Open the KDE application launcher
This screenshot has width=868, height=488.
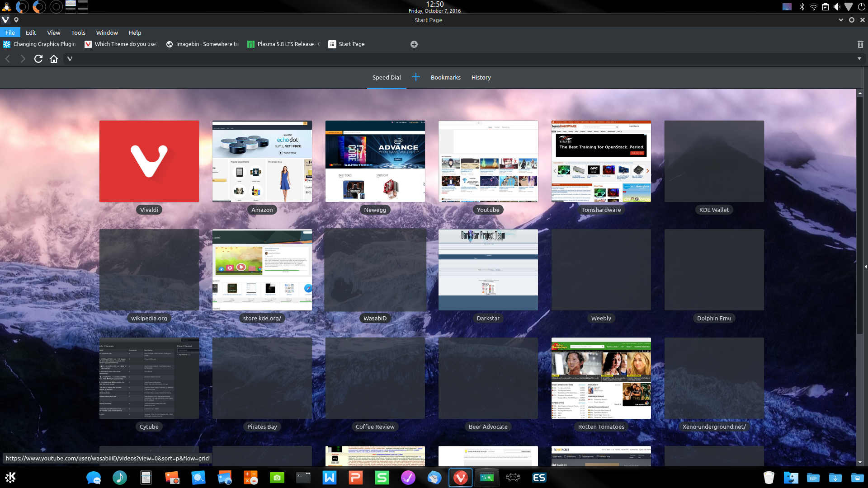pyautogui.click(x=10, y=478)
